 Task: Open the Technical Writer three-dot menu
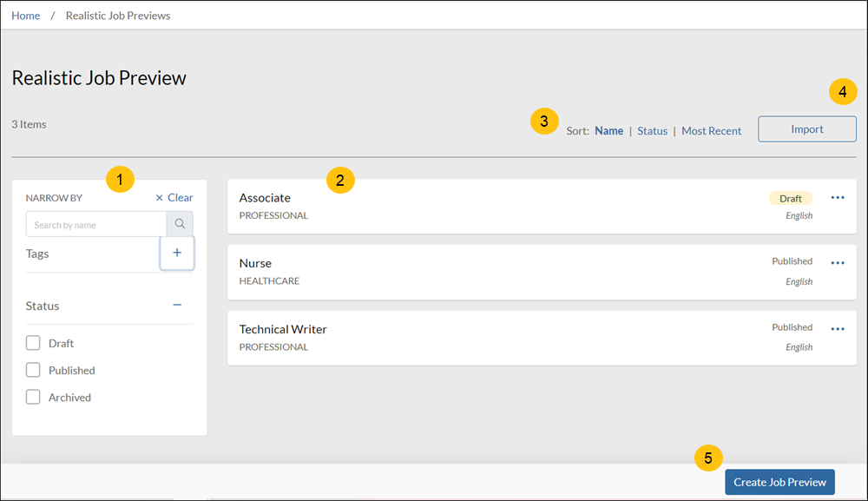pyautogui.click(x=837, y=329)
